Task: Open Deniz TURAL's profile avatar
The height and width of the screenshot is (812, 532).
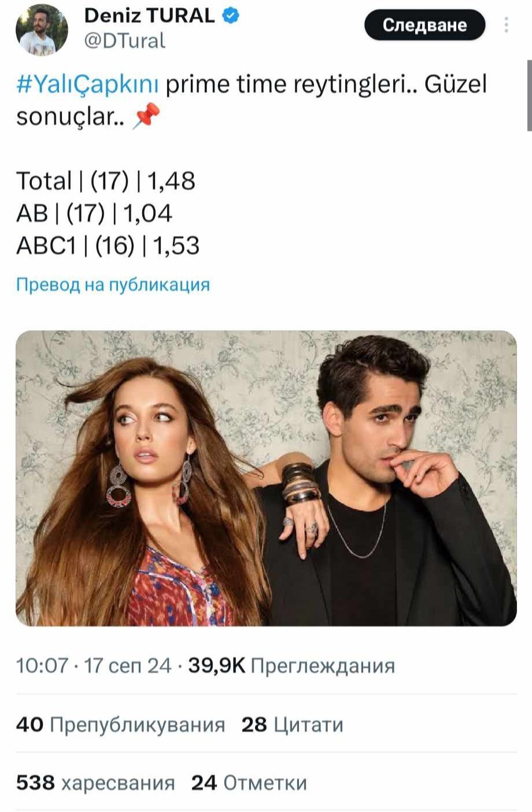Action: 42,29
